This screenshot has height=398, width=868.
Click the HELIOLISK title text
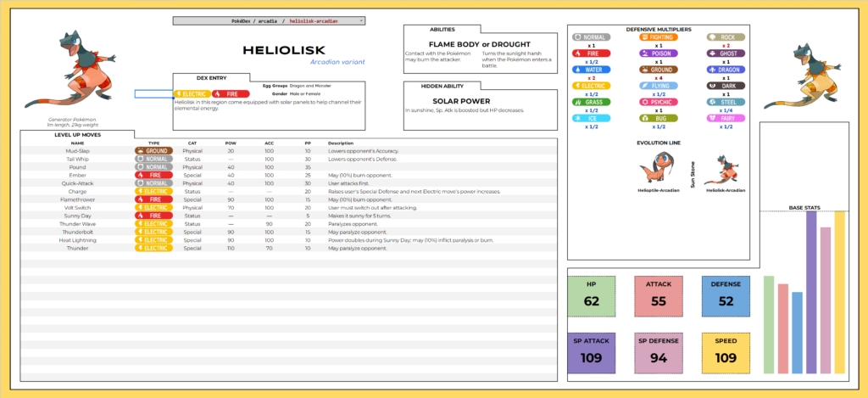tap(284, 50)
